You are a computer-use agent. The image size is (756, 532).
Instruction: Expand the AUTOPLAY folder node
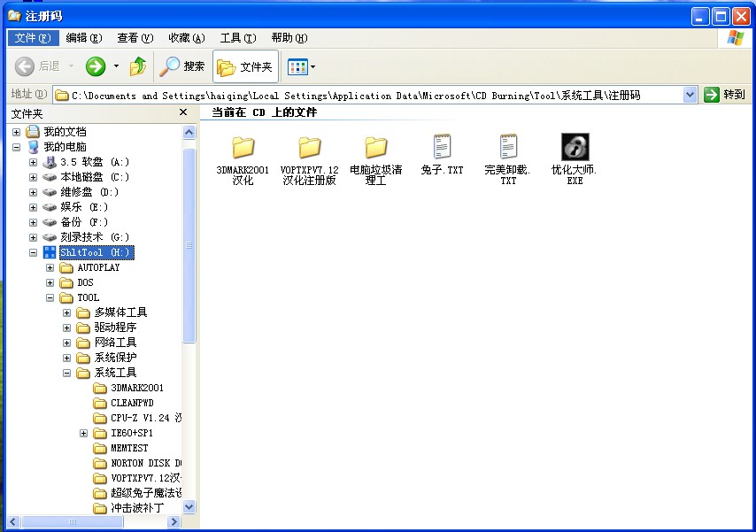[50, 267]
